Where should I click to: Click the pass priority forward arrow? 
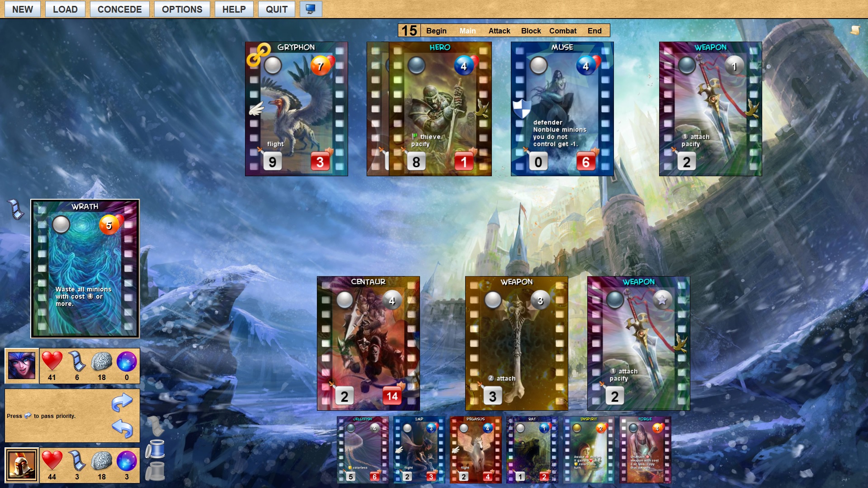tap(122, 402)
